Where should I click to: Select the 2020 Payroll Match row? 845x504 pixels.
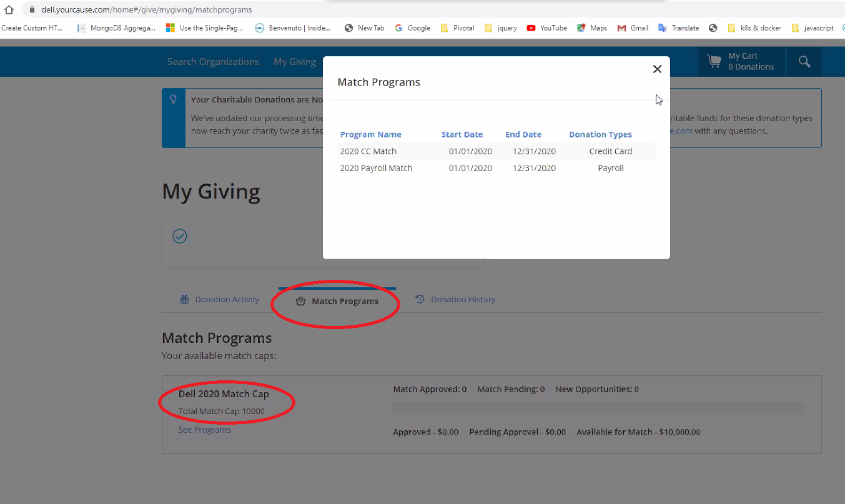pyautogui.click(x=497, y=168)
